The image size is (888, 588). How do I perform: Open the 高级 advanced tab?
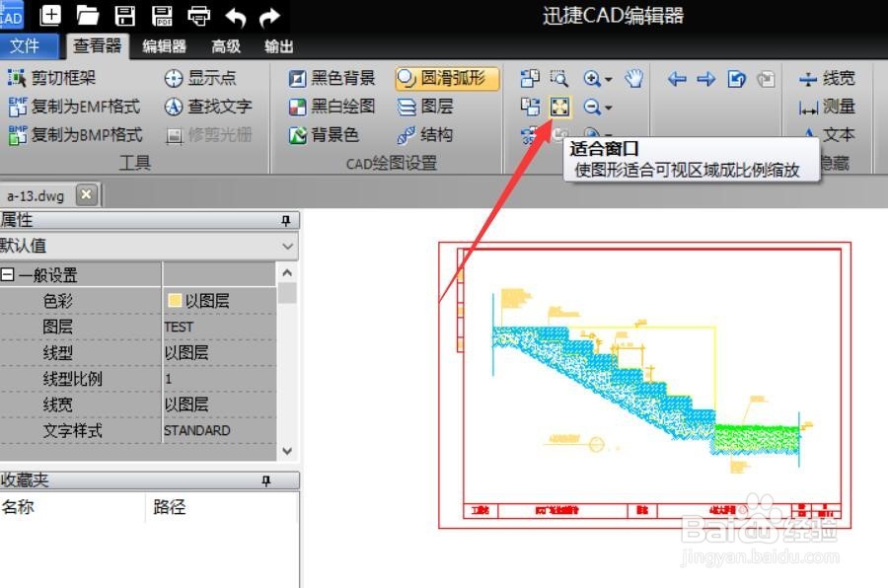[x=226, y=46]
